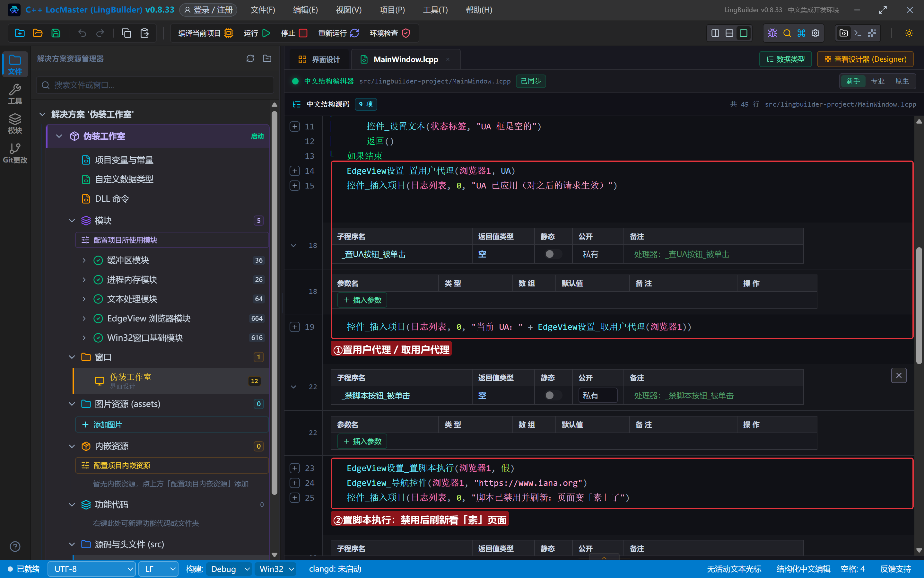
Task: Open the Debug build configuration dropdown
Action: (x=229, y=569)
